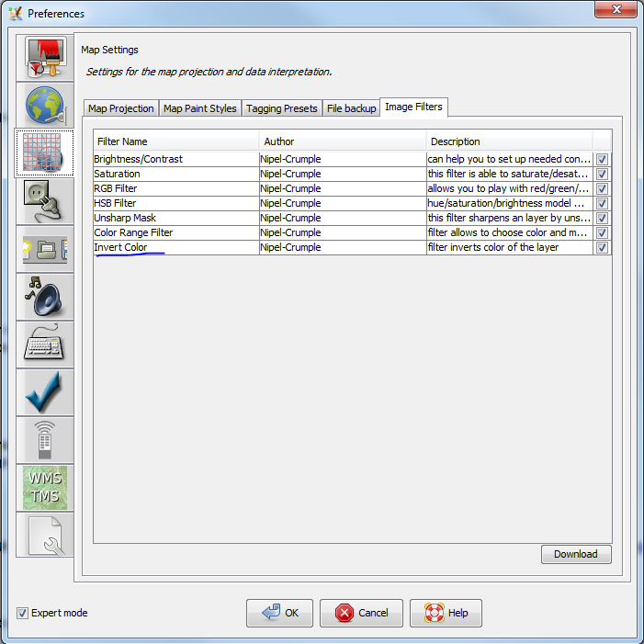644x644 pixels.
Task: Switch to the Map Projection tab
Action: (120, 108)
